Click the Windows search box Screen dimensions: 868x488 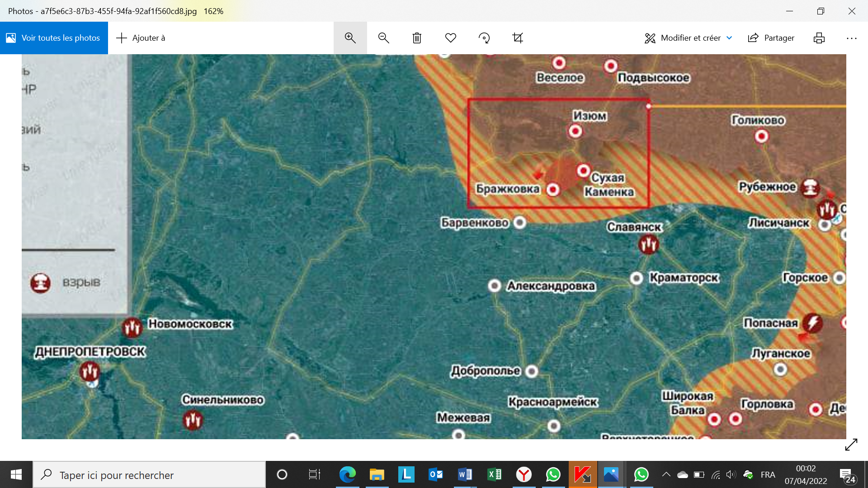pos(149,475)
